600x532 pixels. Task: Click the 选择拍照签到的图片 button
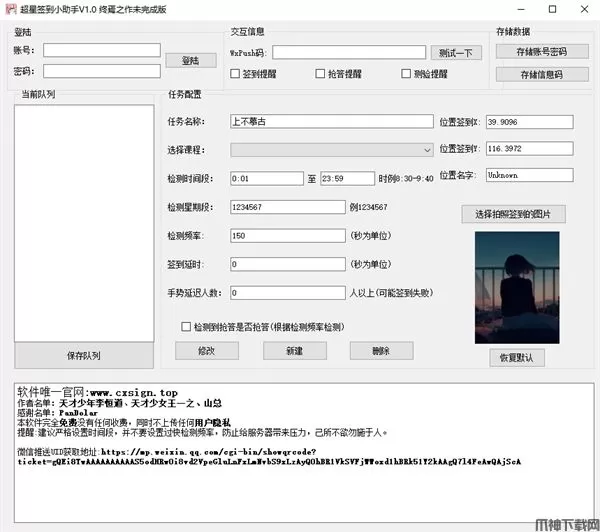click(x=514, y=214)
